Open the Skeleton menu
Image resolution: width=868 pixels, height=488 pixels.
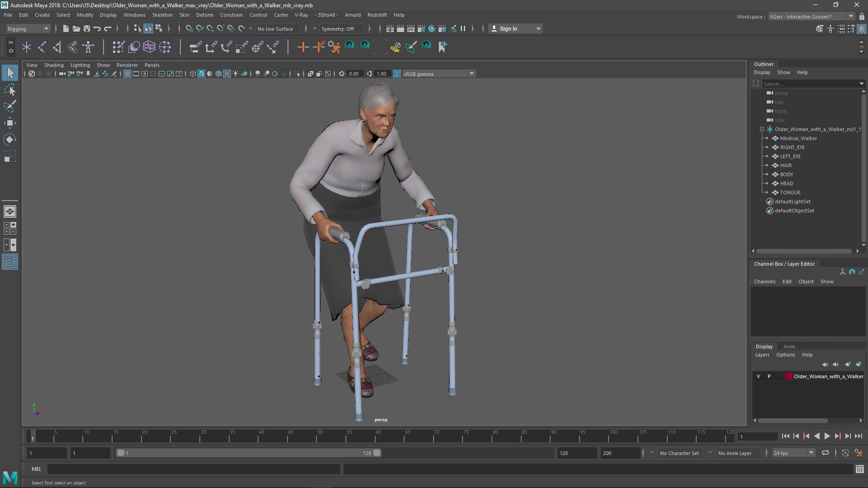coord(162,15)
